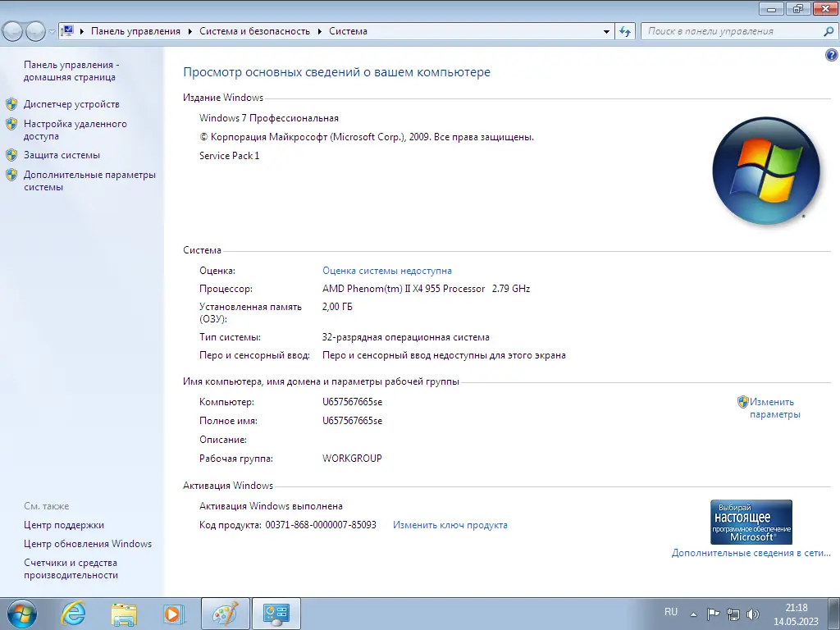The height and width of the screenshot is (630, 840).
Task: Open Центр обновления Windows
Action: tap(88, 544)
